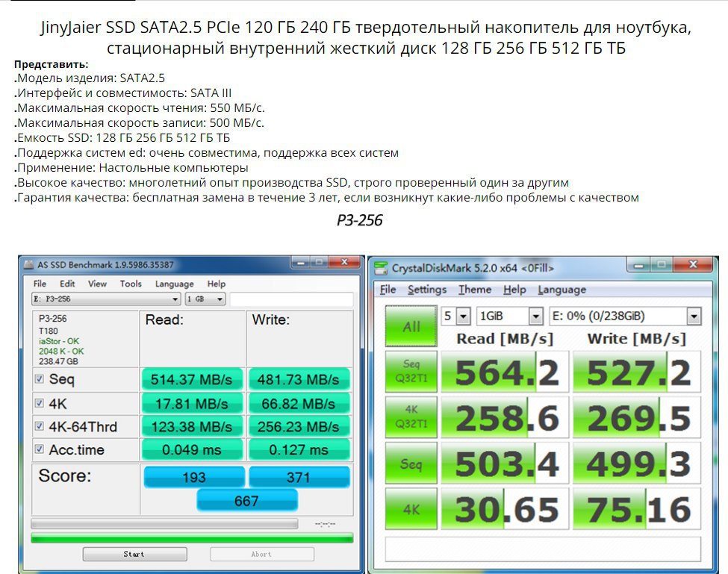Screen dimensions: 728x574
Task: Click the 256.23 MB/s 4K-64Thrd write result
Action: tap(299, 426)
